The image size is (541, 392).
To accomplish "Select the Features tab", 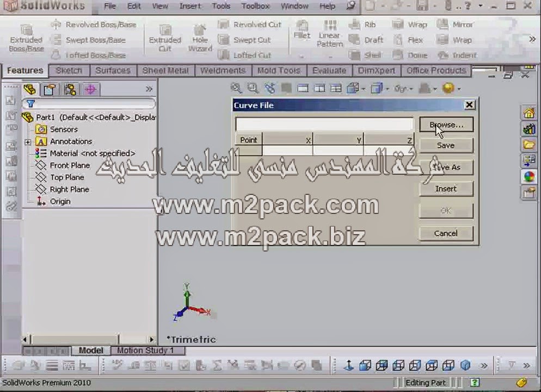I will (x=25, y=70).
